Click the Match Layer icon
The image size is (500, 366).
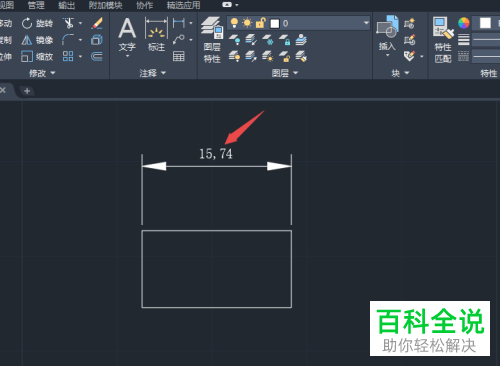click(x=301, y=56)
